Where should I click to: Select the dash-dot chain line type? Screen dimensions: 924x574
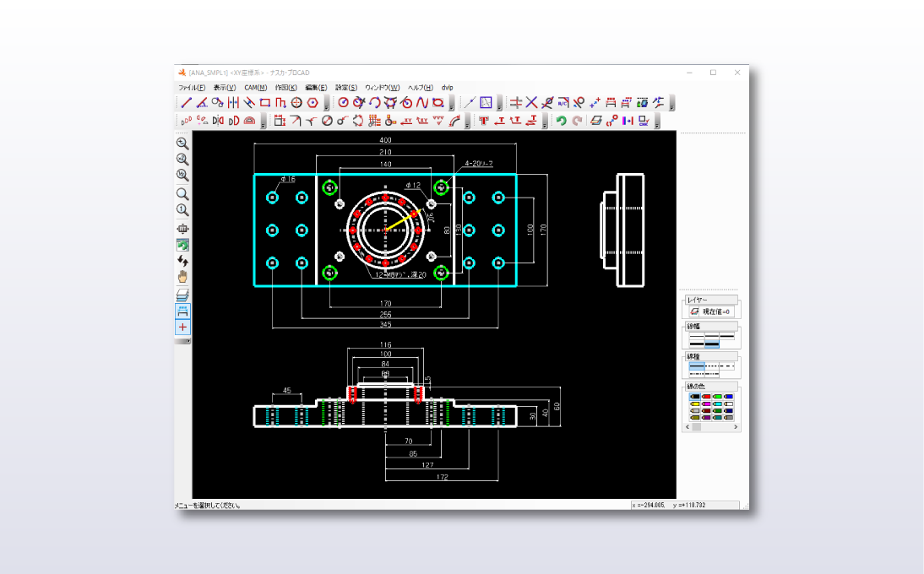click(697, 374)
